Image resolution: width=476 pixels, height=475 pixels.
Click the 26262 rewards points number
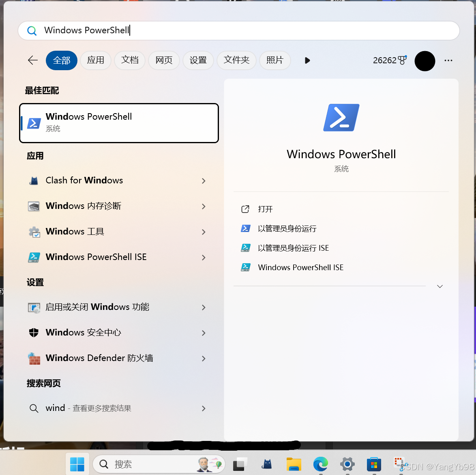click(x=385, y=60)
